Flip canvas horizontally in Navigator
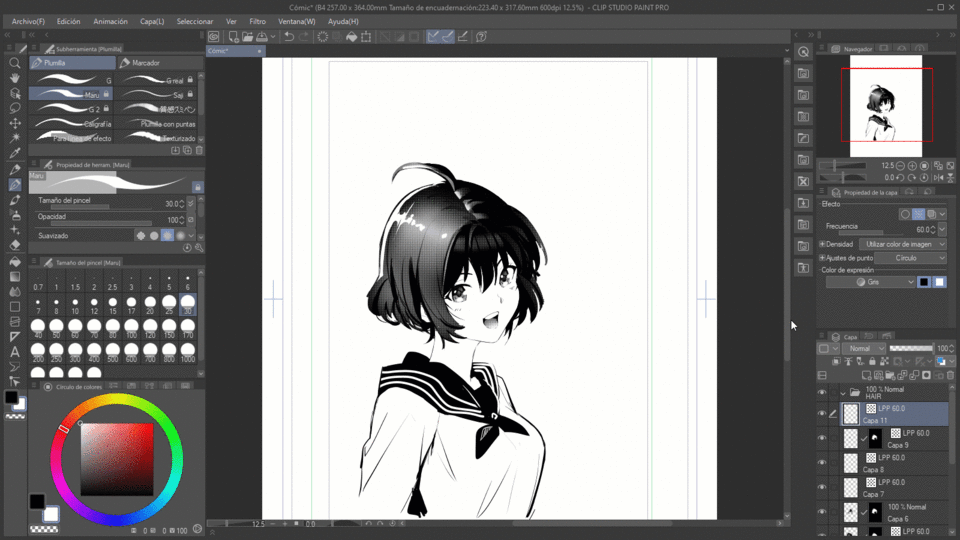 tap(939, 178)
